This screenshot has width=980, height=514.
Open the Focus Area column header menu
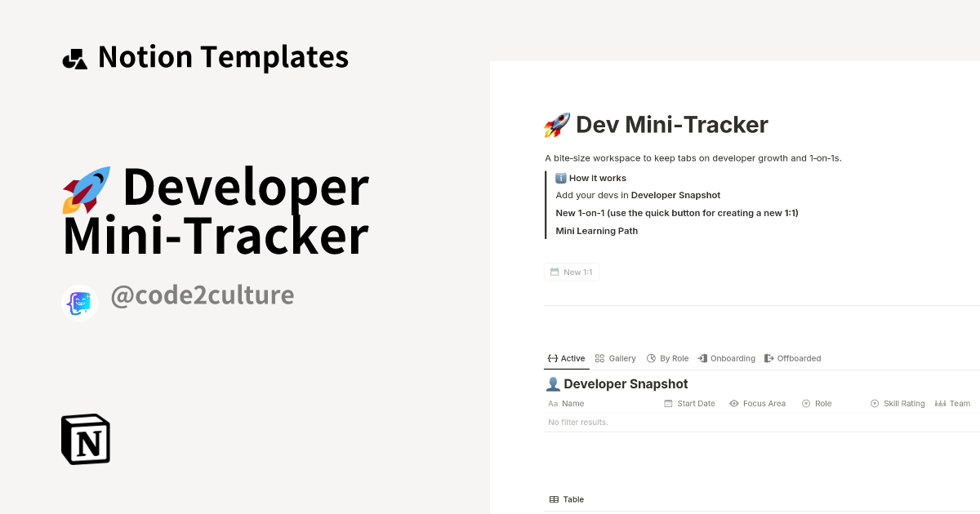758,404
